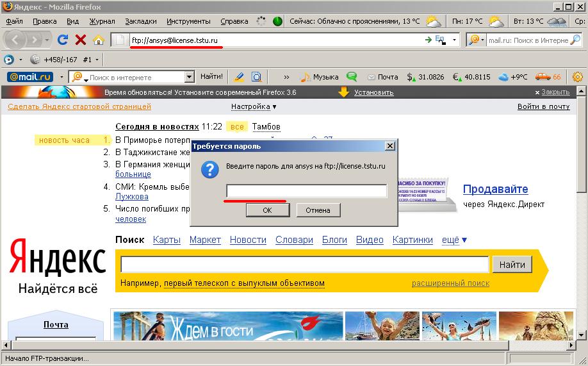Viewport: 588px width, 366px height.
Task: Click the blue question mark icon in the dialog
Action: pos(210,170)
